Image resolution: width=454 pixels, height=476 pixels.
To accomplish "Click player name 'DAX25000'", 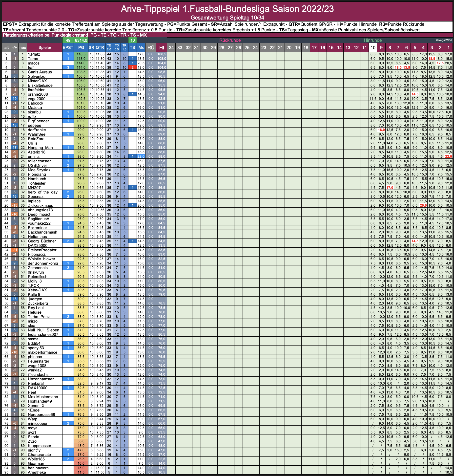I will 38,245.
